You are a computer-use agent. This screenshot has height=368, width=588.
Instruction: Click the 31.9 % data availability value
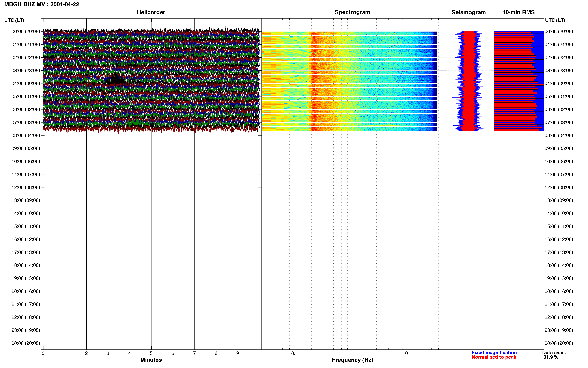point(551,357)
